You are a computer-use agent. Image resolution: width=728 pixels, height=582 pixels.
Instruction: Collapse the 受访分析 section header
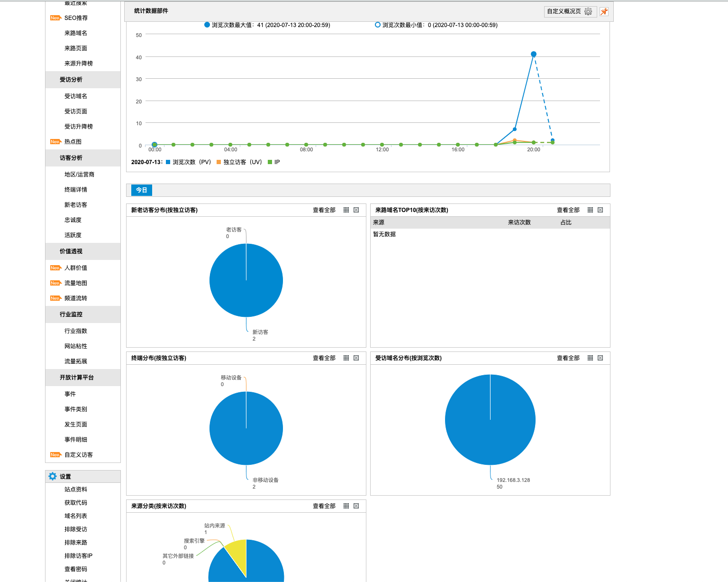(83, 80)
